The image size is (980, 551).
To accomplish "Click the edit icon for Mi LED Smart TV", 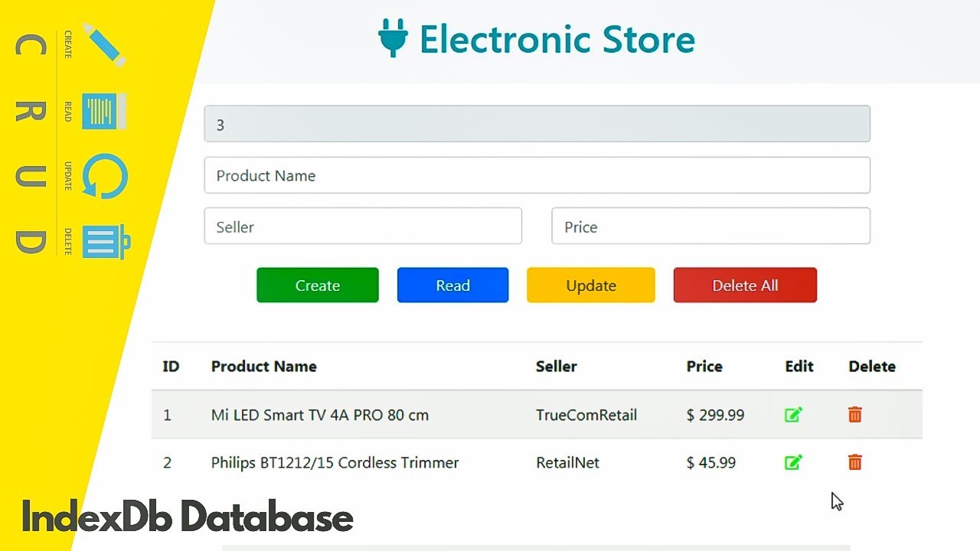I will [x=793, y=415].
